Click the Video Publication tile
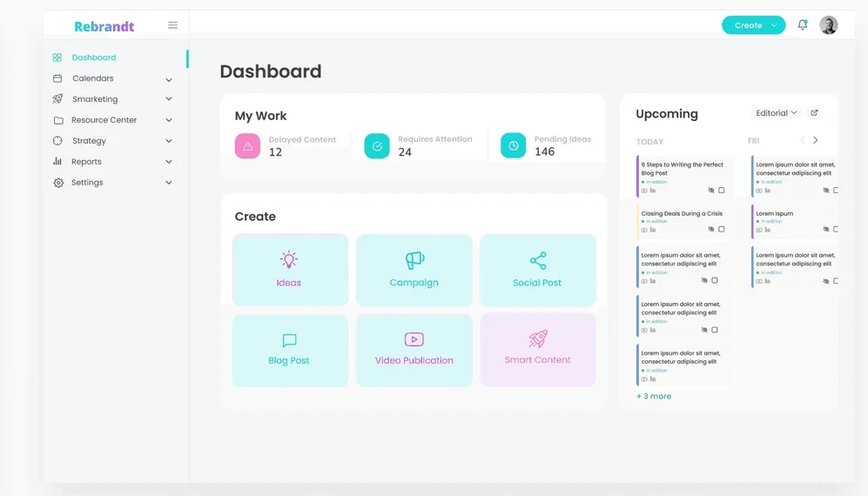This screenshot has width=868, height=496. [x=414, y=351]
